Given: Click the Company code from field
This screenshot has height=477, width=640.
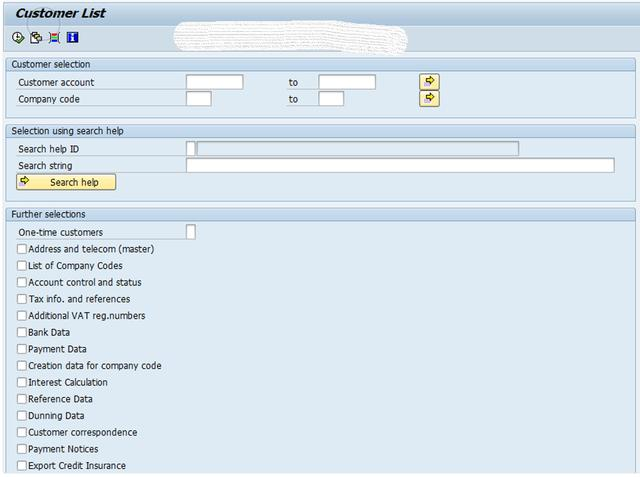Looking at the screenshot, I should (199, 99).
